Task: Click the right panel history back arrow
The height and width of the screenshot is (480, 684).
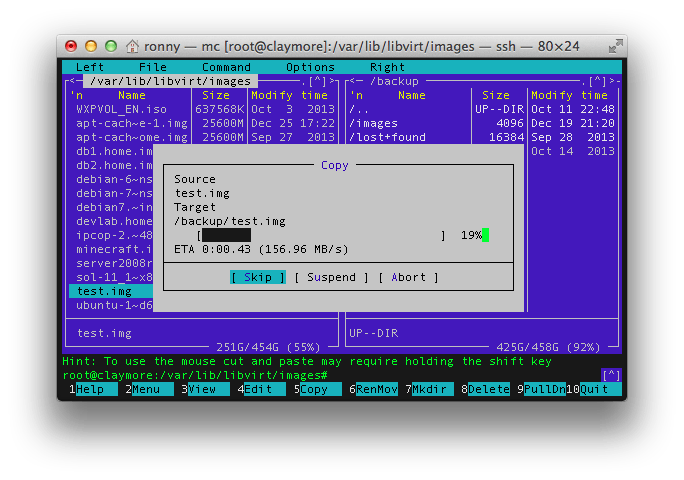Action: coord(353,81)
